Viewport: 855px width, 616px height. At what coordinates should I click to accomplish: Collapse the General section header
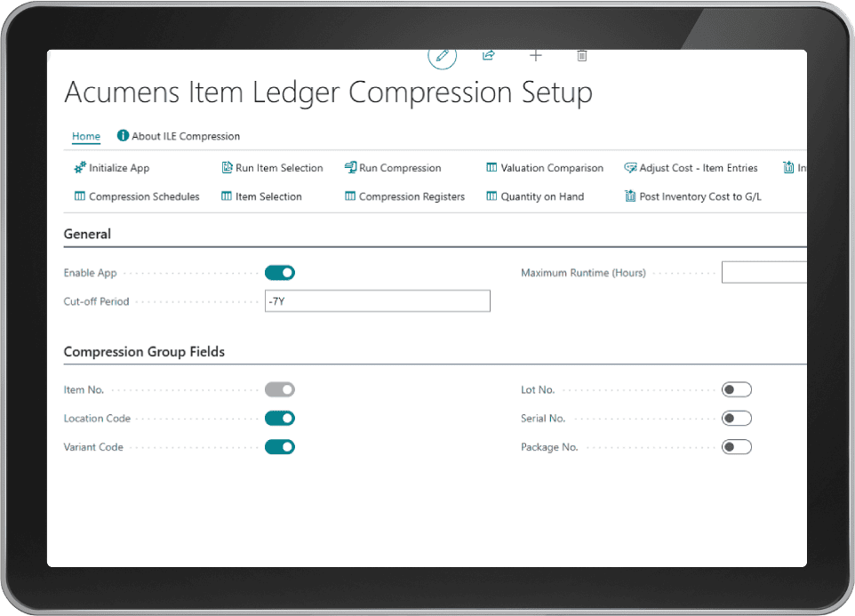[87, 234]
